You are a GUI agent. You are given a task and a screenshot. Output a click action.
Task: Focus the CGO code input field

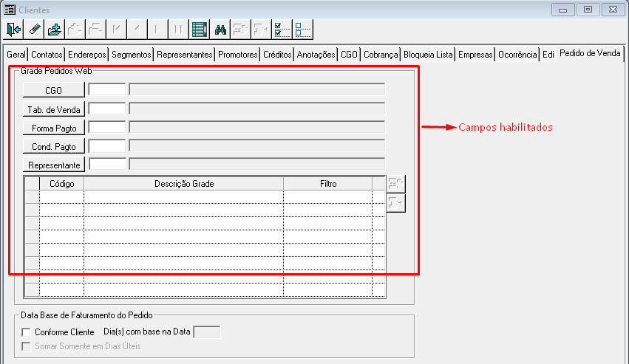click(106, 89)
